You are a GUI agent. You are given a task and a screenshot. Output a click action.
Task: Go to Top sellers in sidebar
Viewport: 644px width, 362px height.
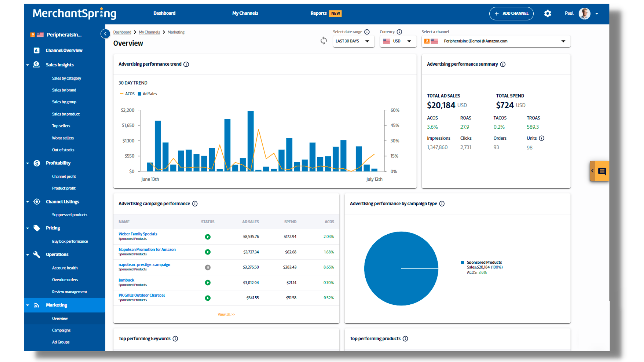[61, 126]
